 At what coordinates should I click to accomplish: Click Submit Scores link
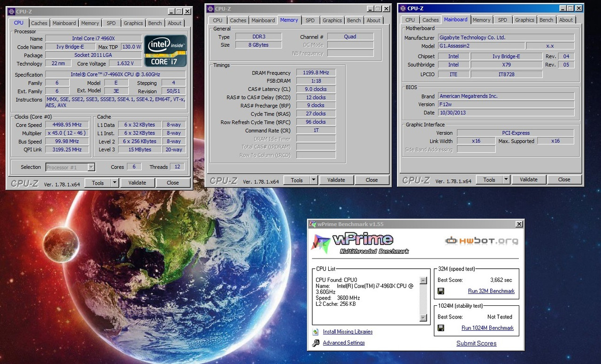point(477,343)
